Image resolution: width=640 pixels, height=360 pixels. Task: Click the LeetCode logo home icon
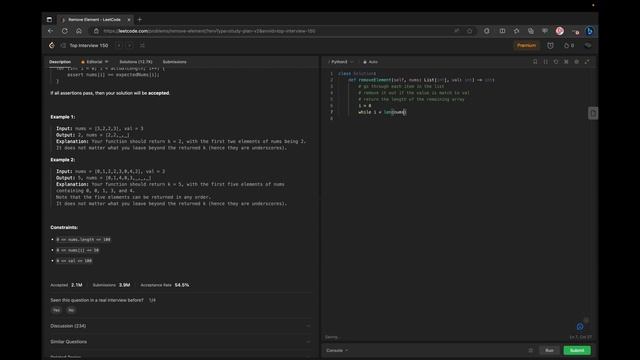point(52,45)
